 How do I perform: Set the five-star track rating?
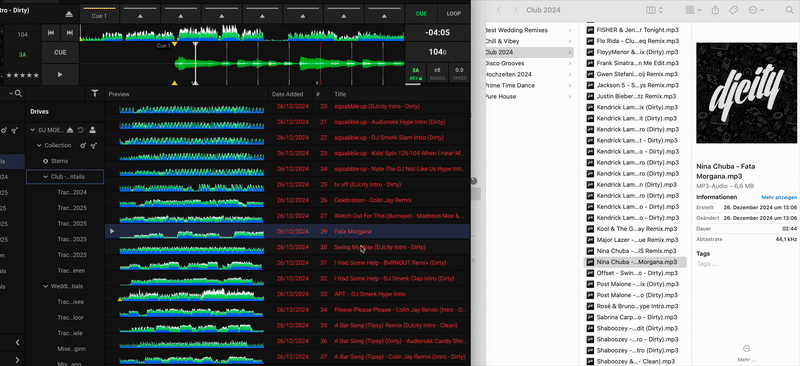tap(22, 75)
